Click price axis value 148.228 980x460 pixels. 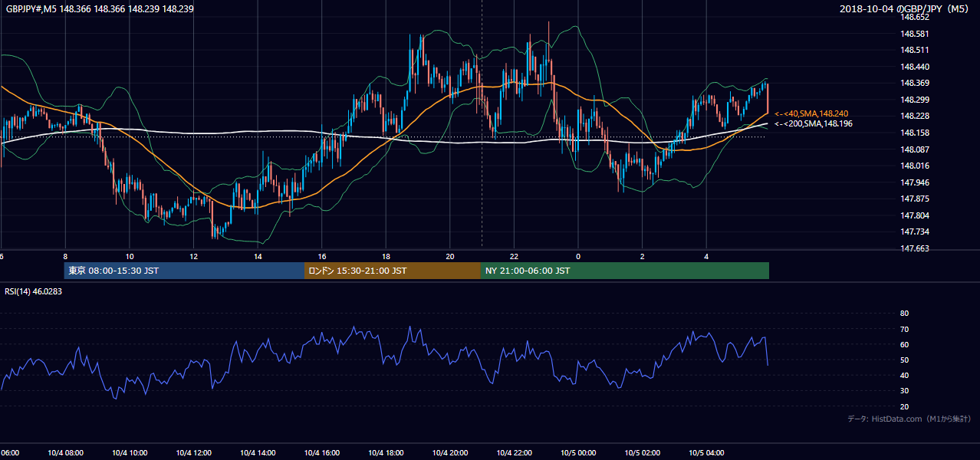914,116
